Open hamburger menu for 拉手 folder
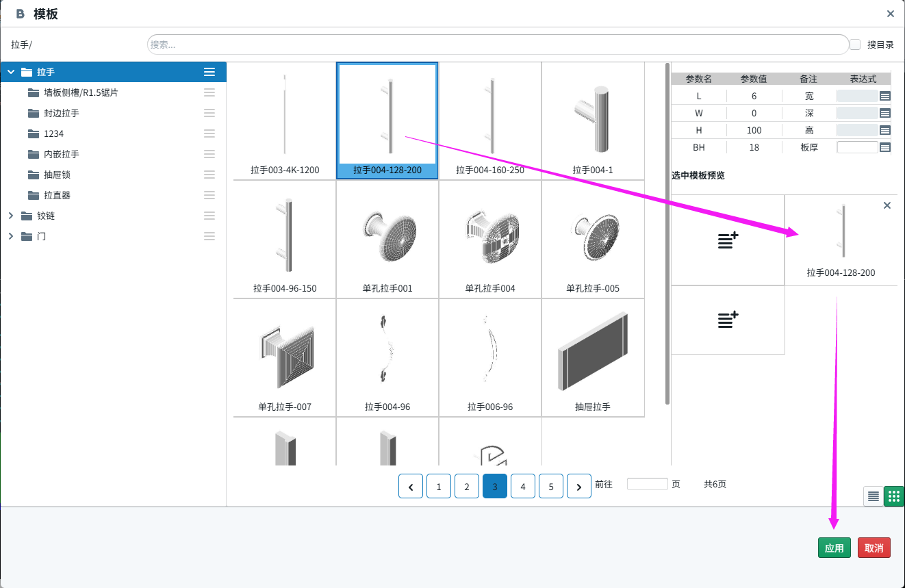 coord(209,72)
